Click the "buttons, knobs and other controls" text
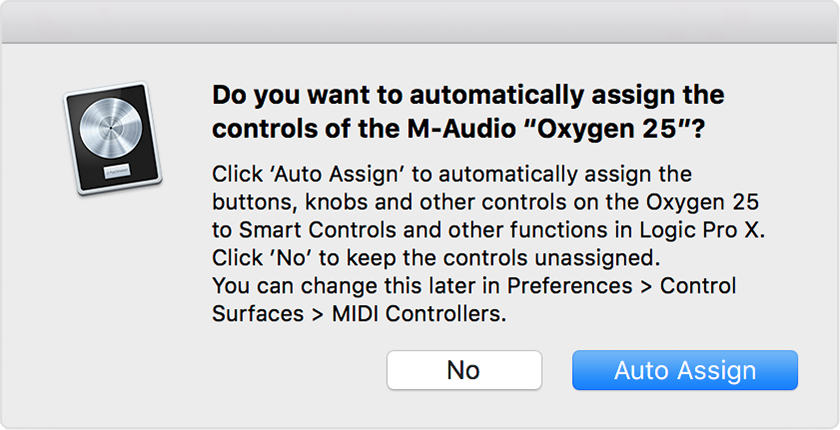The width and height of the screenshot is (840, 430). [x=391, y=202]
